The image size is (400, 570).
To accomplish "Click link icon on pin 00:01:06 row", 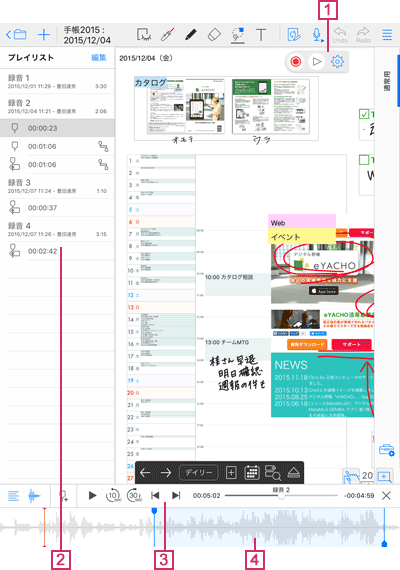I will (103, 146).
